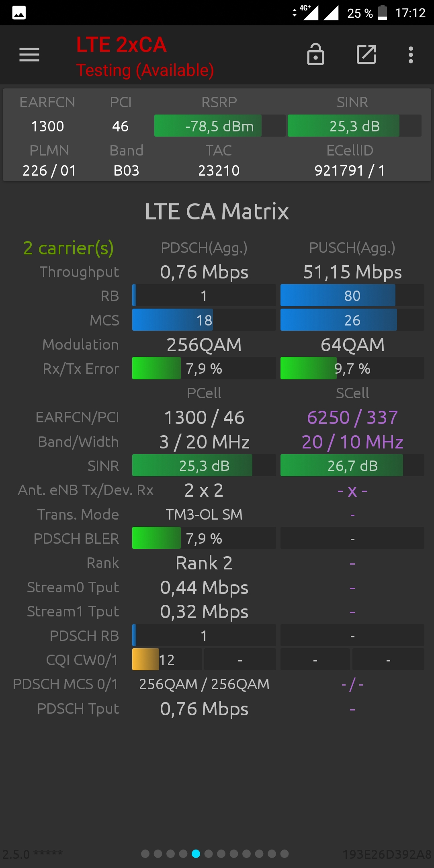The image size is (434, 868).
Task: Open the three-dot overflow menu
Action: point(411,55)
